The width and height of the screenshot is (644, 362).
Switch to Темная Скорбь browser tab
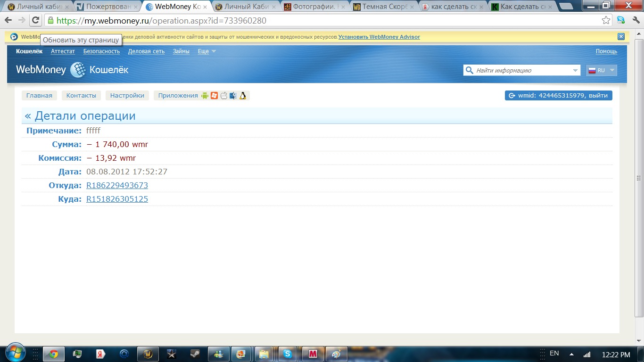click(385, 7)
